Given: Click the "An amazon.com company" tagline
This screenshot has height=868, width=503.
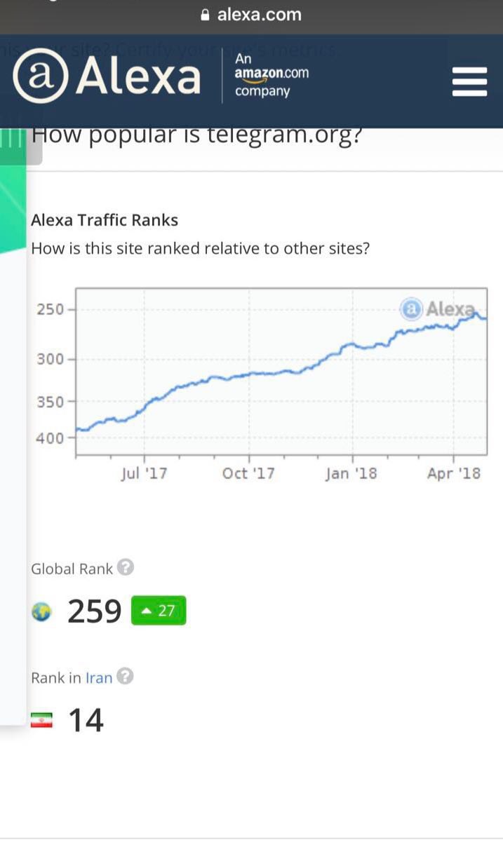Looking at the screenshot, I should pyautogui.click(x=271, y=75).
